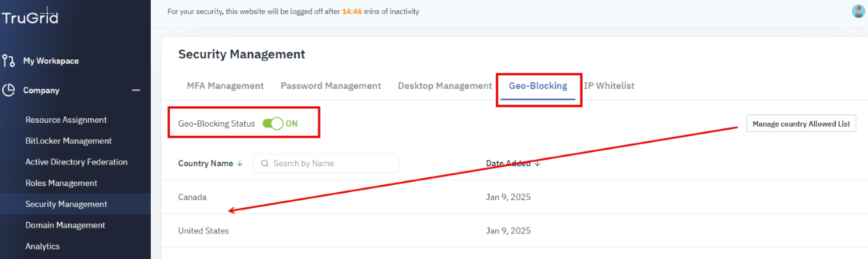Open Active Directory Federation
Image resolution: width=868 pixels, height=259 pixels.
[x=76, y=162]
